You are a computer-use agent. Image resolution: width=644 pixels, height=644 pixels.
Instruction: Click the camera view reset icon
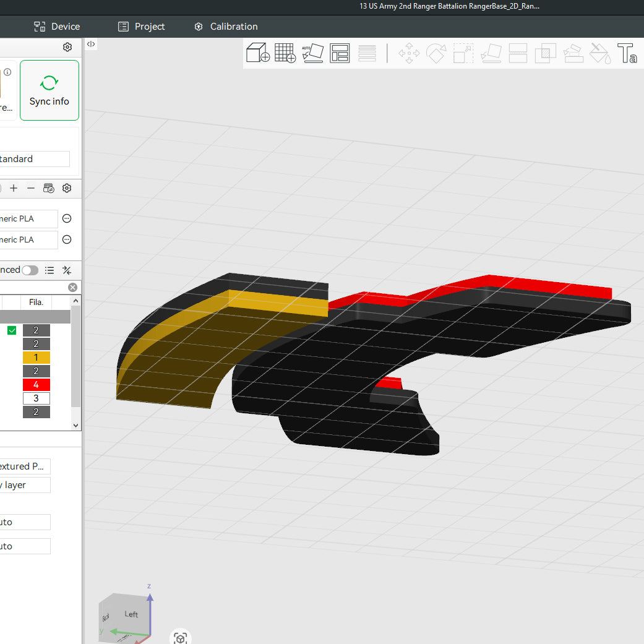click(x=180, y=638)
